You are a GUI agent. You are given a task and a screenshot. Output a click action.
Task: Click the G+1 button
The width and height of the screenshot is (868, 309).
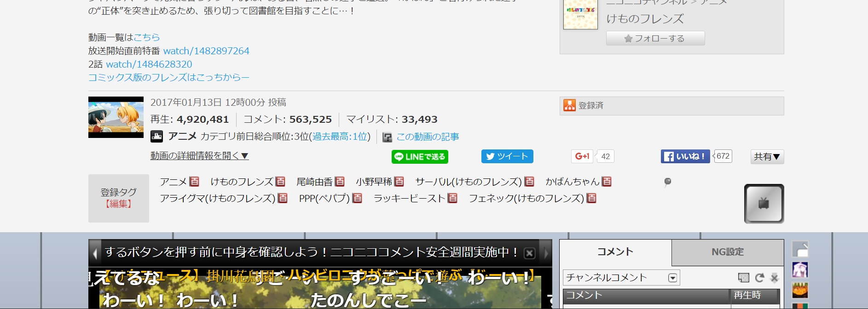582,156
